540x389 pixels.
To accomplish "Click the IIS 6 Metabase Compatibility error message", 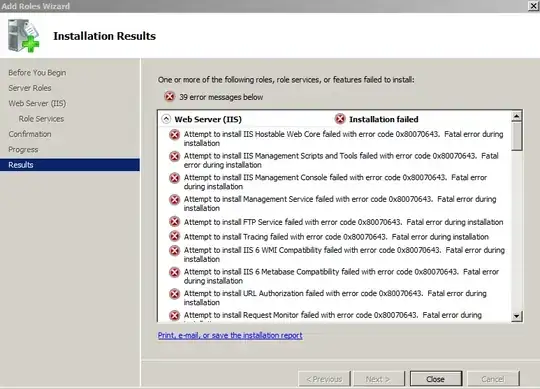I will click(x=341, y=276).
